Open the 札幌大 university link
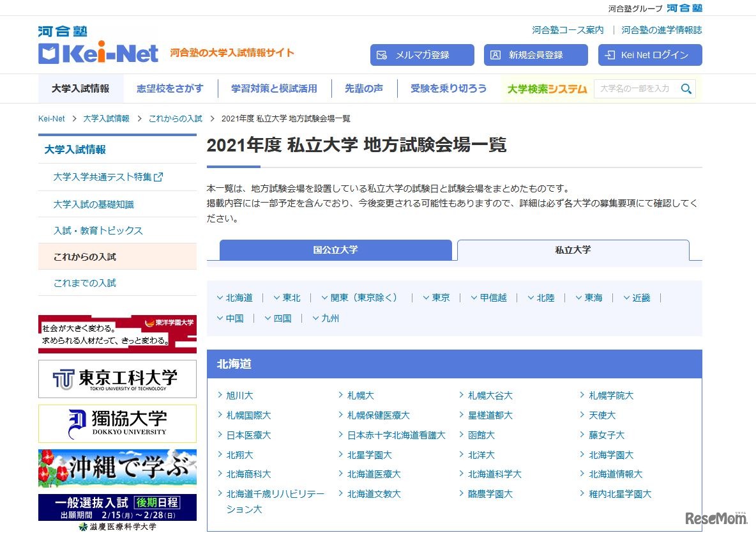This screenshot has height=533, width=756. point(359,395)
